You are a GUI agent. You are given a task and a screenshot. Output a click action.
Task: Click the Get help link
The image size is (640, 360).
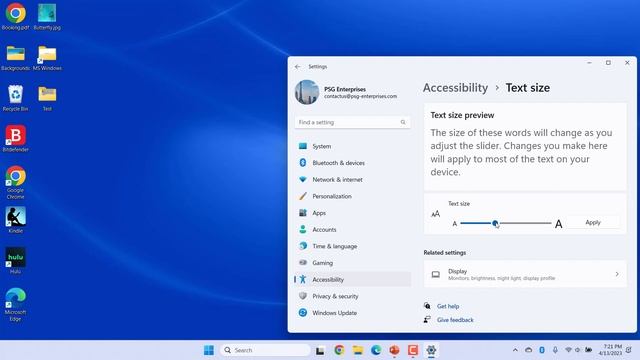pos(448,306)
